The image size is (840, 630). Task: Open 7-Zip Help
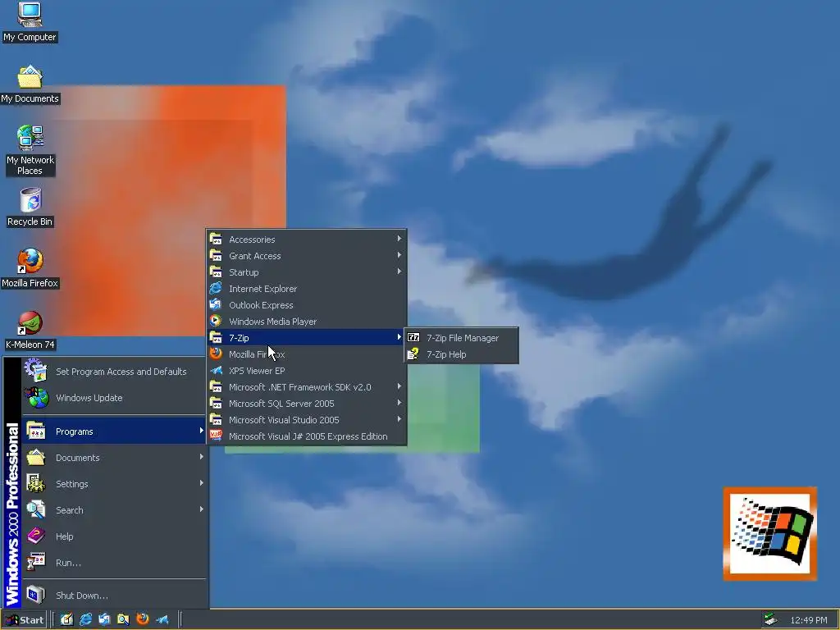click(x=461, y=354)
